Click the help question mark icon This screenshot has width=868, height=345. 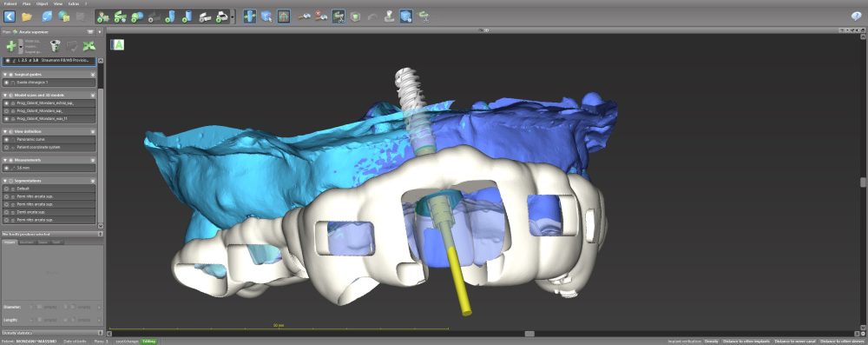856,17
